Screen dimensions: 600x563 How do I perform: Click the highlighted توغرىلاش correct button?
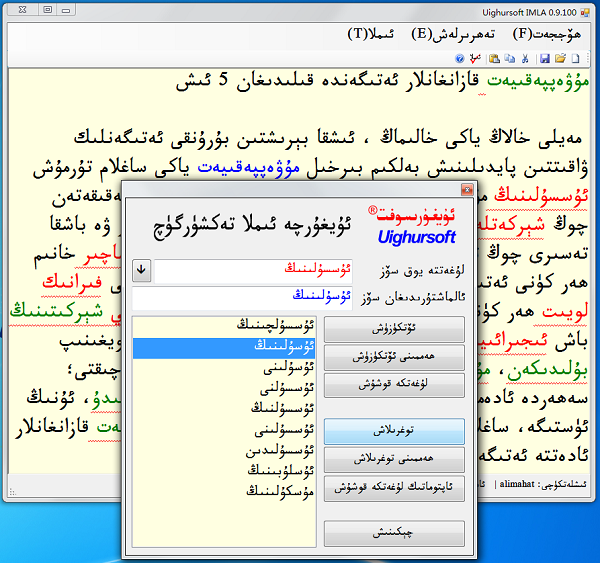pyautogui.click(x=394, y=431)
